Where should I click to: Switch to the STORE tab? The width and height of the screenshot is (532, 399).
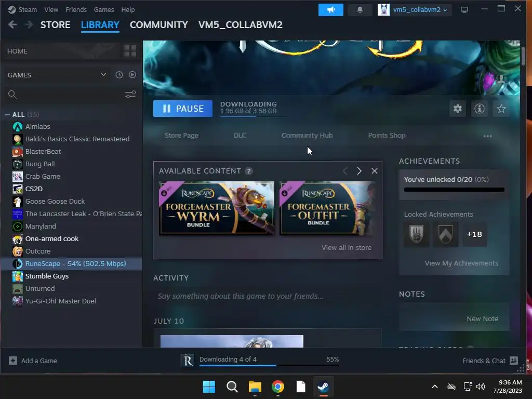[55, 25]
